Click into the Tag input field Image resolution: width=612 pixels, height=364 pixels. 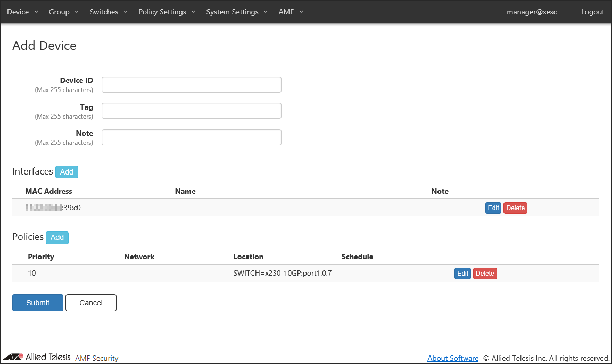(191, 111)
